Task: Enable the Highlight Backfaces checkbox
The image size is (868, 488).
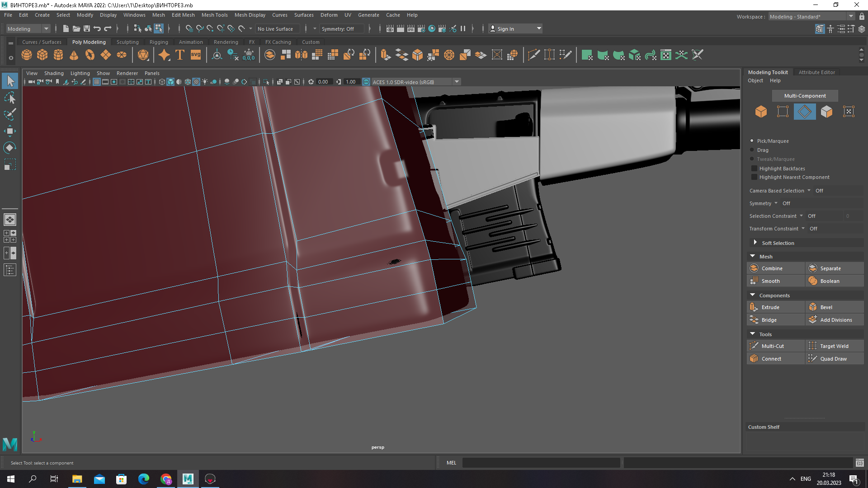Action: point(754,169)
